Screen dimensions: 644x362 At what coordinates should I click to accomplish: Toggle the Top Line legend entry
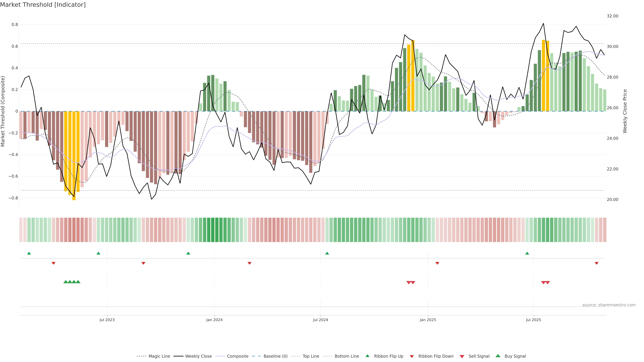pyautogui.click(x=311, y=356)
